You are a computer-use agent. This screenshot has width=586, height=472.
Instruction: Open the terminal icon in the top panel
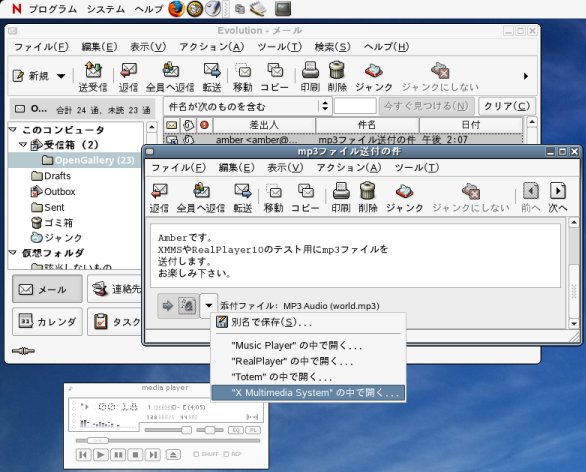[283, 9]
